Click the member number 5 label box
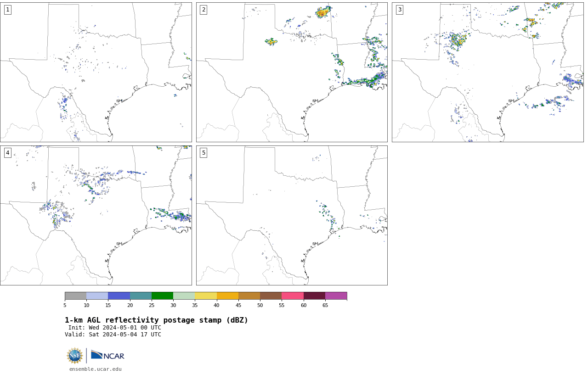Screen dimensions: 588x374 (204, 153)
